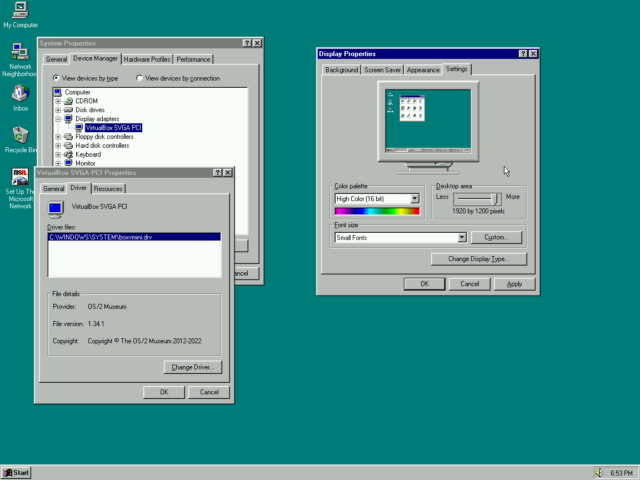Click the Settings tab in Display Properties
This screenshot has width=640, height=480.
point(457,69)
